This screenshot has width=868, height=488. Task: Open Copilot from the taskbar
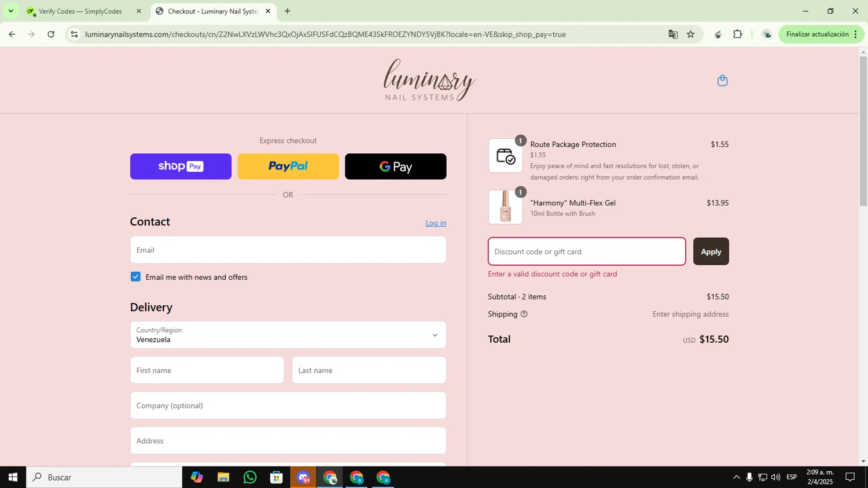tap(197, 477)
